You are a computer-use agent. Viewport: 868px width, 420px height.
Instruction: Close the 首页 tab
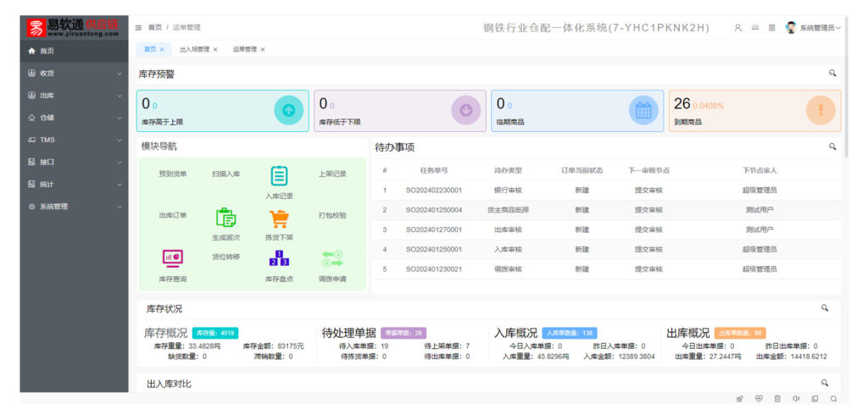(x=162, y=49)
